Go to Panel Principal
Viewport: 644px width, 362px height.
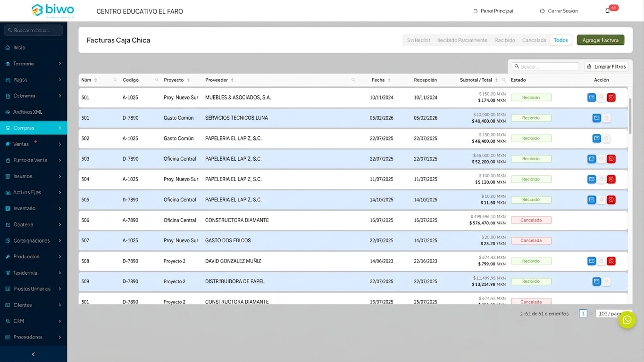(x=493, y=11)
